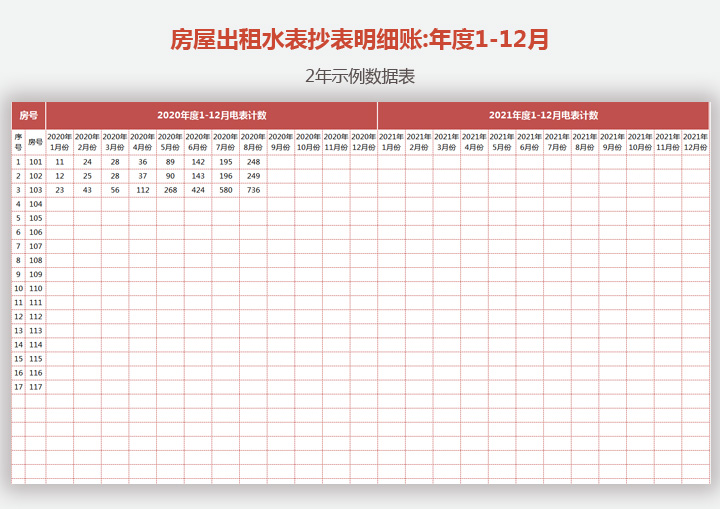This screenshot has height=509, width=720.
Task: Select the 2021年 1月份 column header
Action: (x=391, y=142)
